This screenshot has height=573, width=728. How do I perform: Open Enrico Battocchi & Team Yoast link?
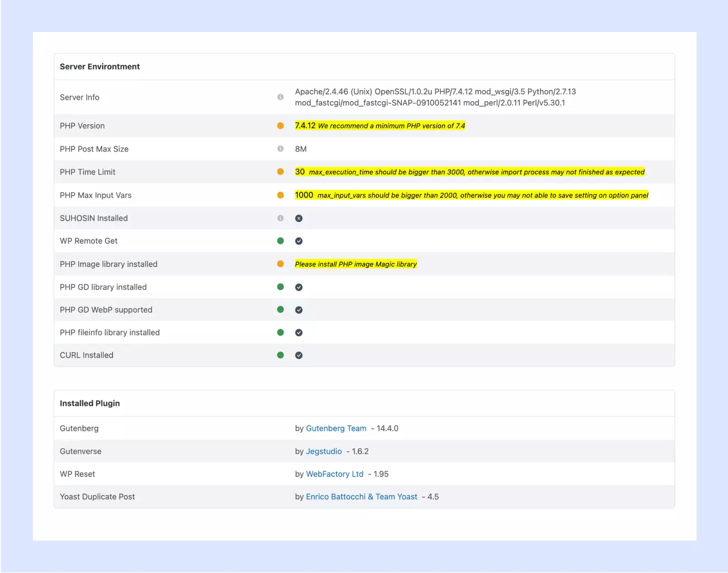tap(361, 497)
